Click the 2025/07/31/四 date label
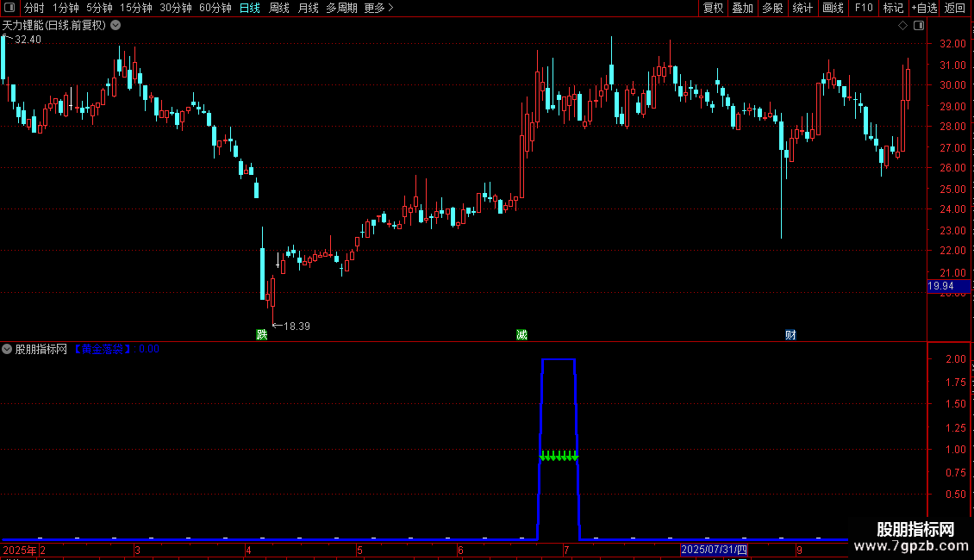This screenshot has width=974, height=560. click(714, 550)
